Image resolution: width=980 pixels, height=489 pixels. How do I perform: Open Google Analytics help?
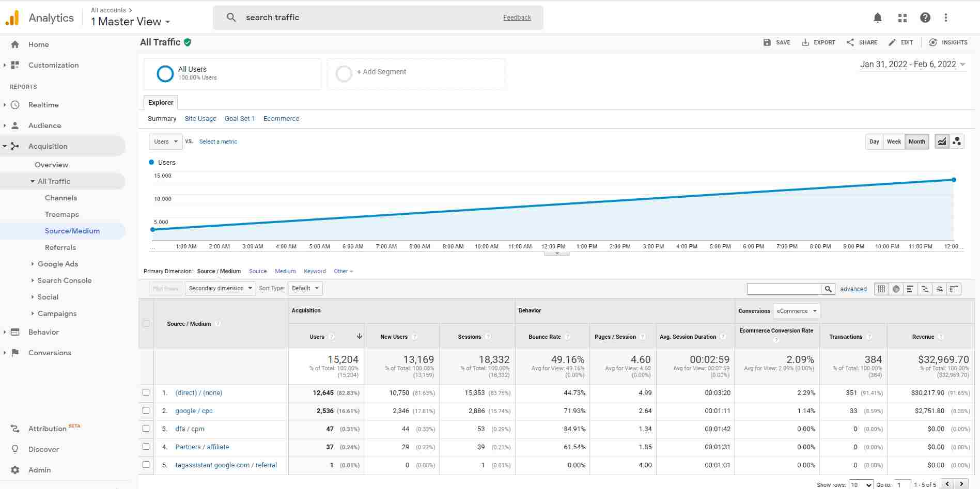click(925, 17)
